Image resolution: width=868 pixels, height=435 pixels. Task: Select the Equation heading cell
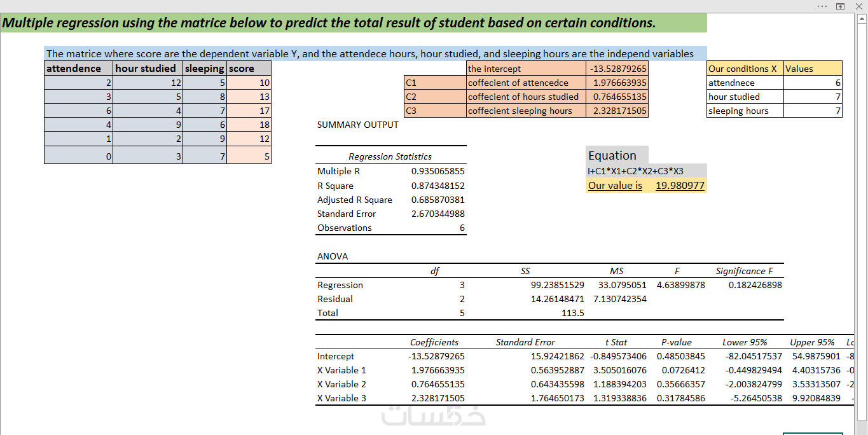[617, 155]
